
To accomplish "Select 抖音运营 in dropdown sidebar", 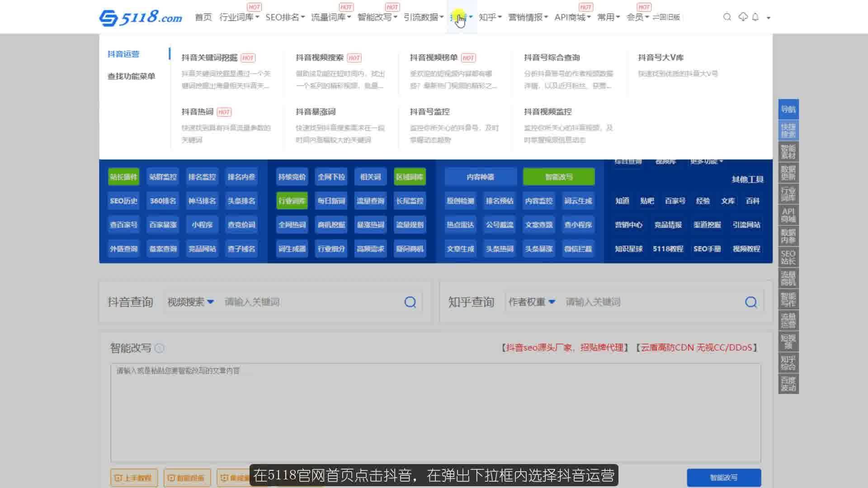I will pos(123,54).
